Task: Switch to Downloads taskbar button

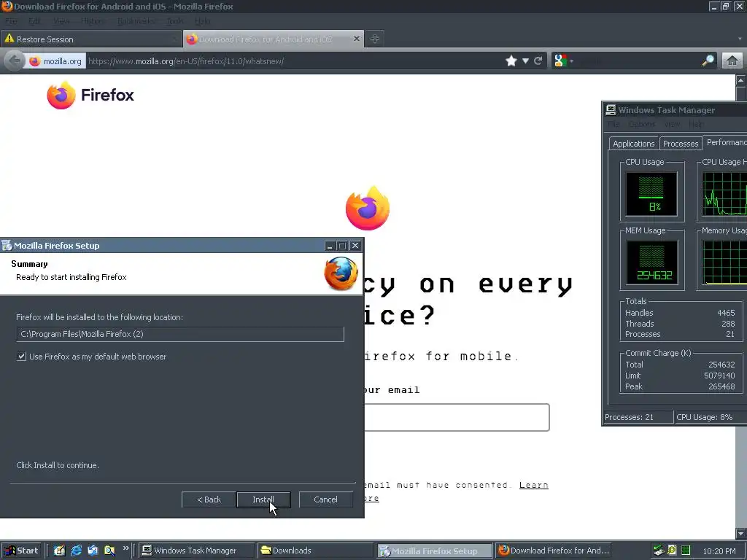Action: click(315, 551)
